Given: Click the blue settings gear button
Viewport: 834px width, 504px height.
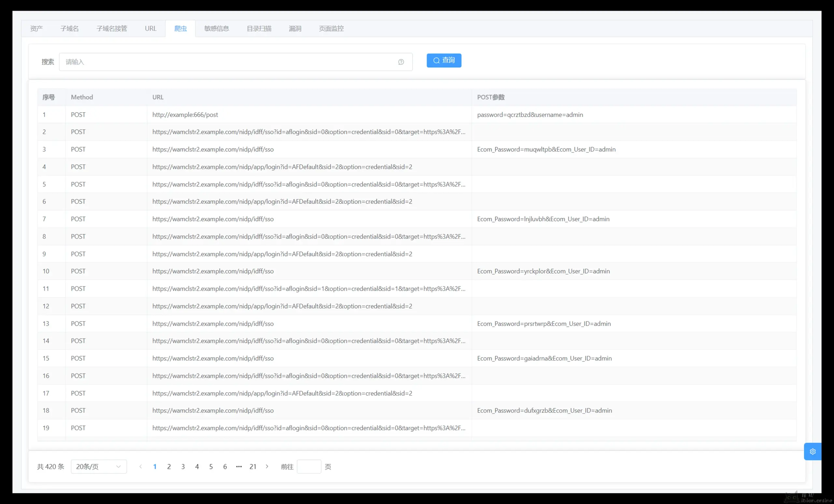Looking at the screenshot, I should coord(812,451).
